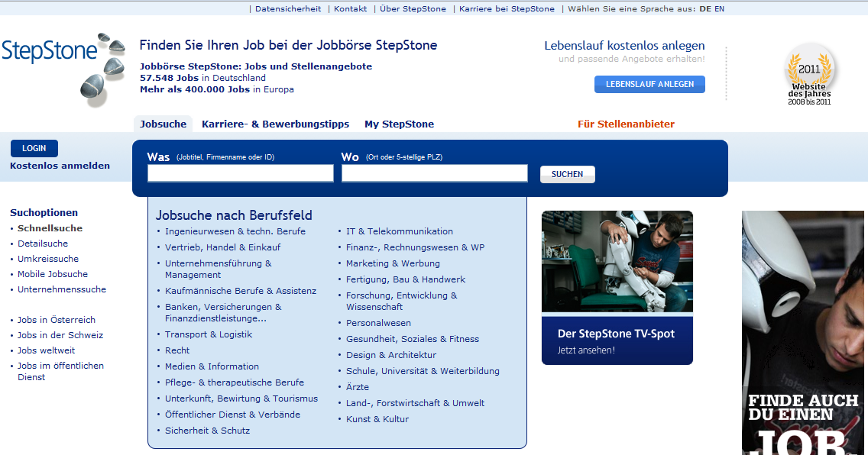
Task: Open Über StepStone link
Action: 413,9
